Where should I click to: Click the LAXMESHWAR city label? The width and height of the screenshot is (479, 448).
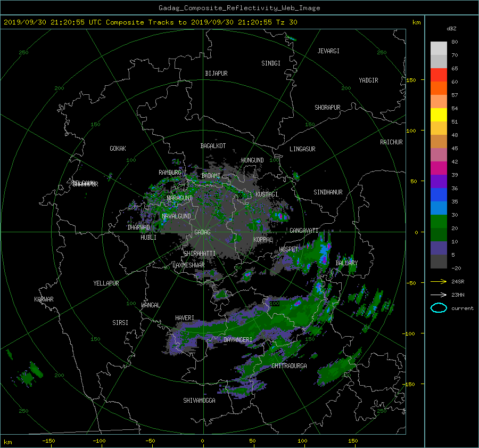point(188,265)
